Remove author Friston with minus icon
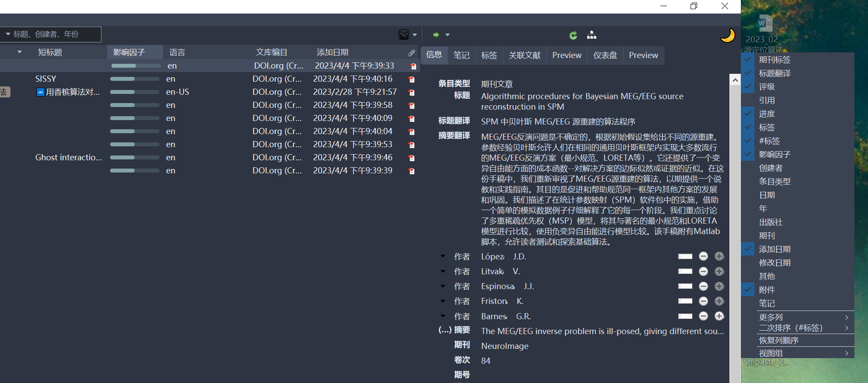 [703, 301]
